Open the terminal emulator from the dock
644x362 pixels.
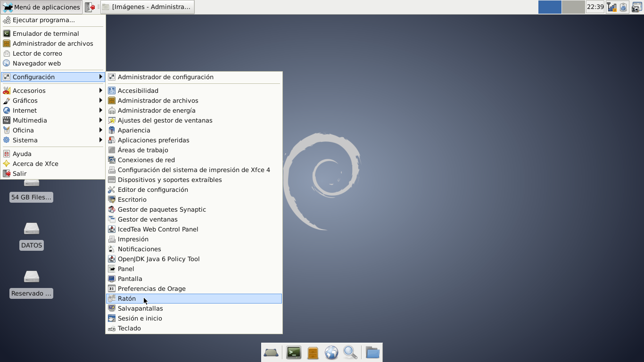[293, 352]
